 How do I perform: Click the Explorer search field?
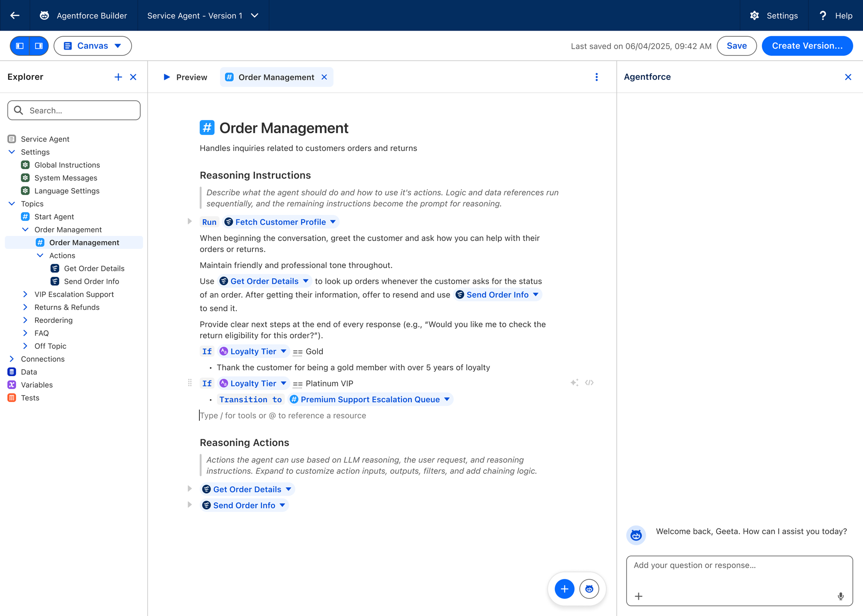tap(74, 110)
